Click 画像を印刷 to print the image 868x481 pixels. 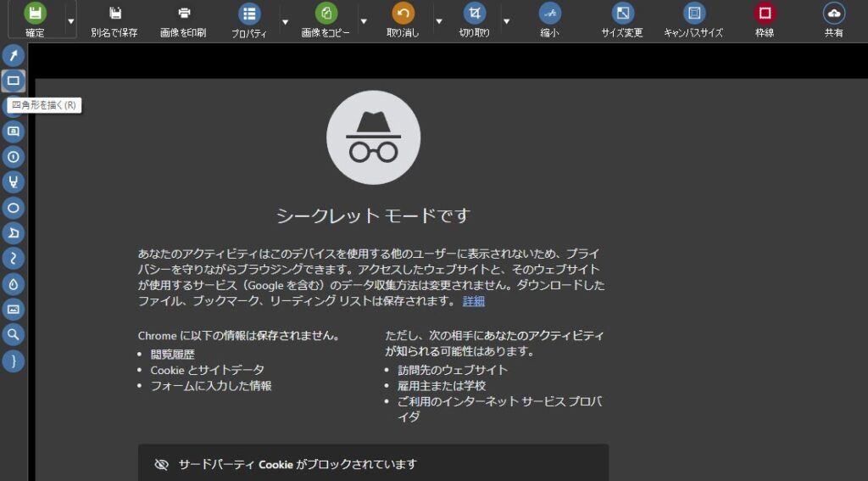click(183, 20)
